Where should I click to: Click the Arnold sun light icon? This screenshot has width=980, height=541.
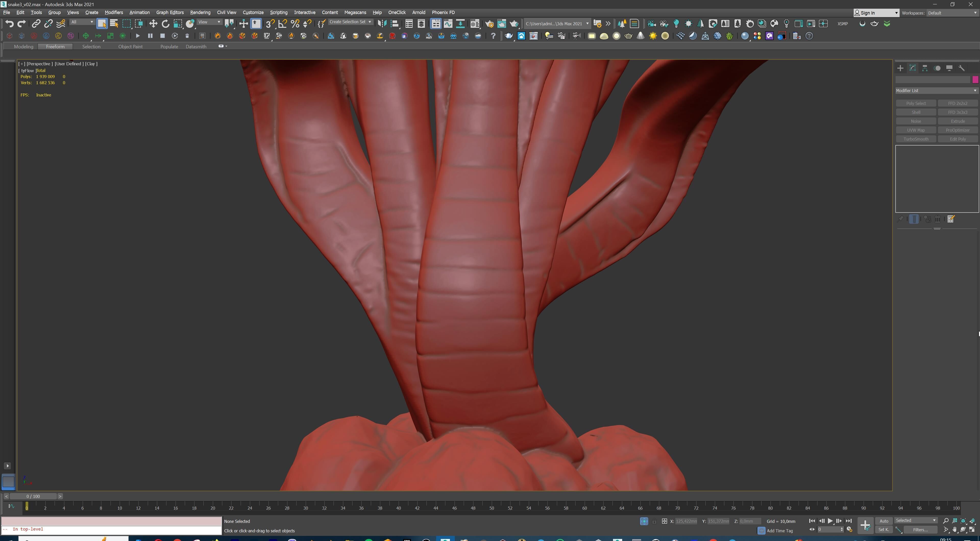[x=653, y=36]
